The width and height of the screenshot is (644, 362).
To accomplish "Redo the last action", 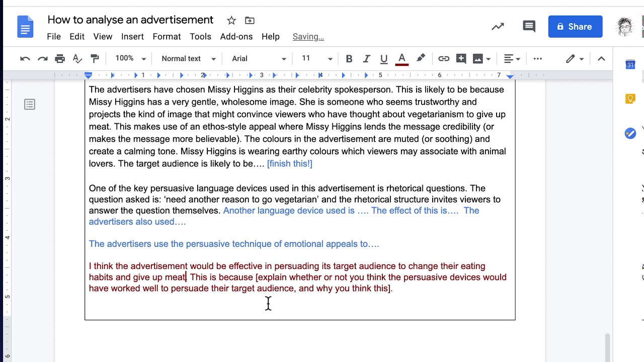I will pos(43,59).
